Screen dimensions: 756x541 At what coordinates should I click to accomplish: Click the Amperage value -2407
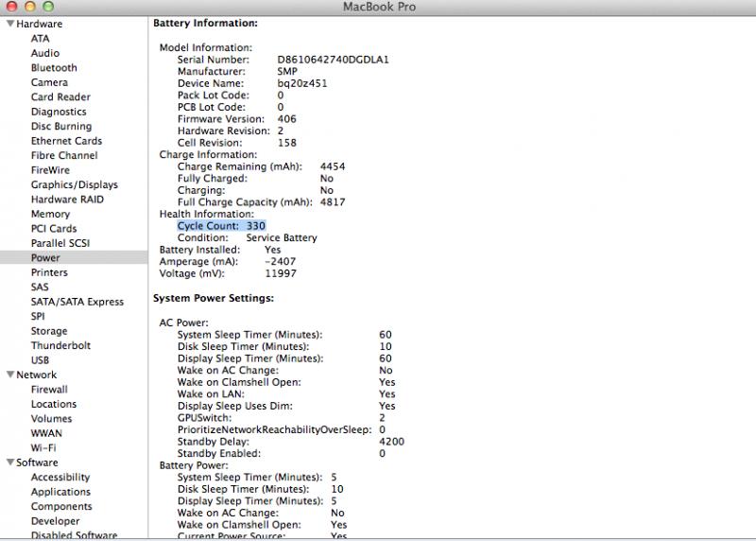(x=280, y=261)
